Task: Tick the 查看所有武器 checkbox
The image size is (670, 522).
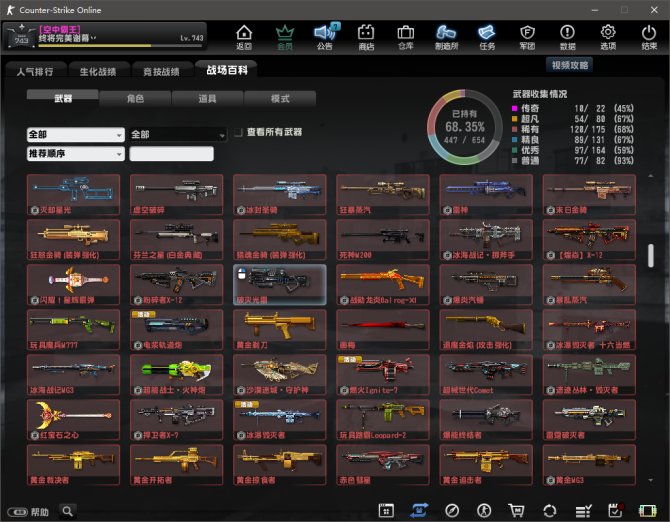Action: coord(238,132)
